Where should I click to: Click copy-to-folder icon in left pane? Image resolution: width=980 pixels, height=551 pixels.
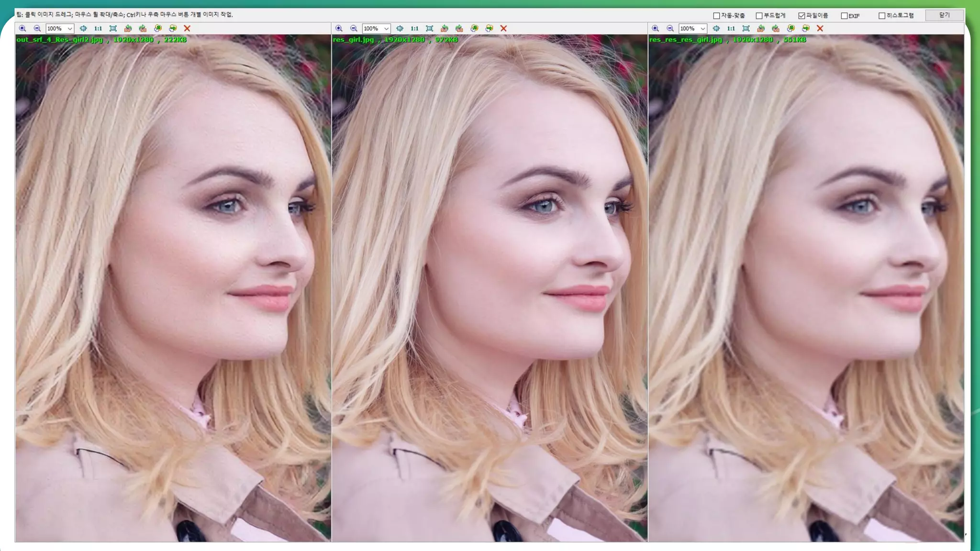pyautogui.click(x=158, y=29)
